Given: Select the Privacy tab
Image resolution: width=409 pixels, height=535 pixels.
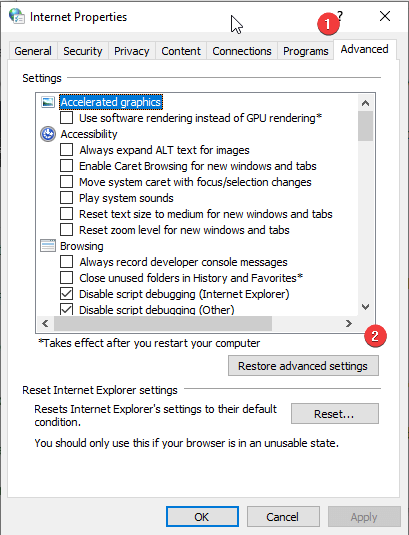Looking at the screenshot, I should tap(132, 51).
